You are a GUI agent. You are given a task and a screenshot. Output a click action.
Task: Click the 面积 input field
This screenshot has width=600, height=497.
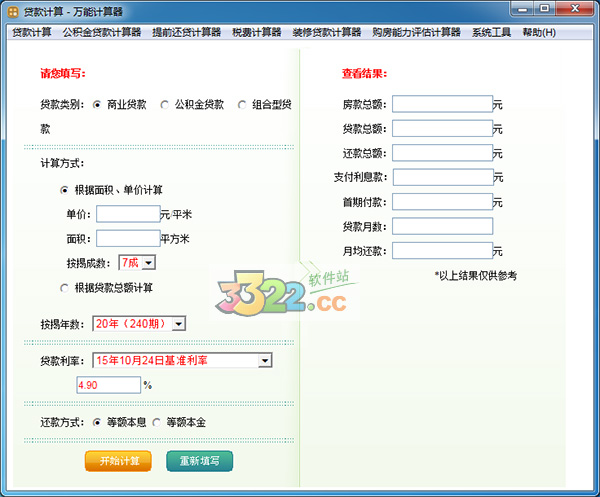point(128,238)
